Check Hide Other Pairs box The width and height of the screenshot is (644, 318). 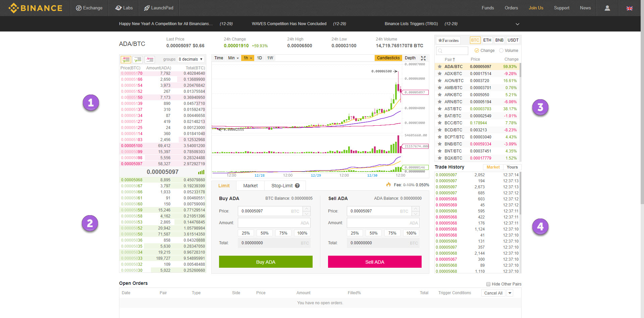[488, 284]
